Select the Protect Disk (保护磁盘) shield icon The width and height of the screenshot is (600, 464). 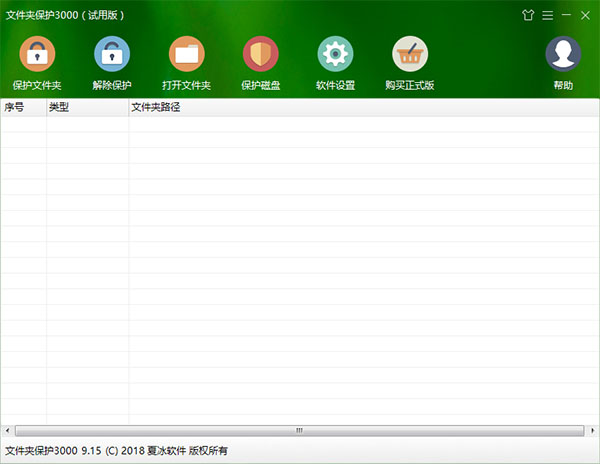(x=261, y=54)
